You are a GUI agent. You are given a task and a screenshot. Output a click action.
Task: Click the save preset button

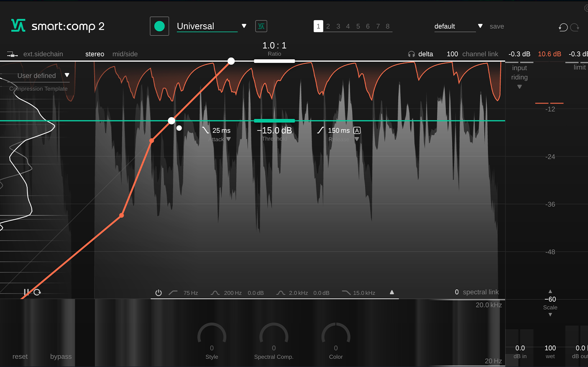(497, 26)
